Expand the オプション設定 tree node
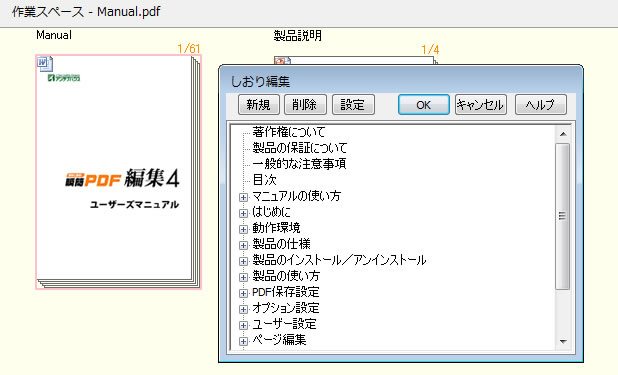 (x=244, y=309)
